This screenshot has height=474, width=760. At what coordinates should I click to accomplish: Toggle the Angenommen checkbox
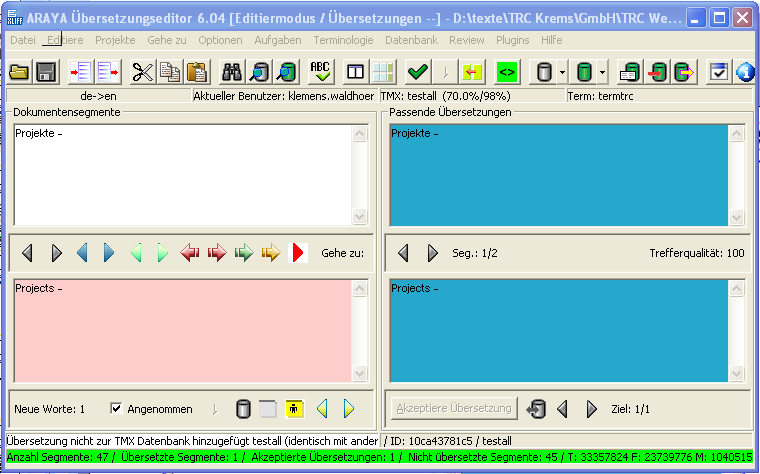(116, 408)
